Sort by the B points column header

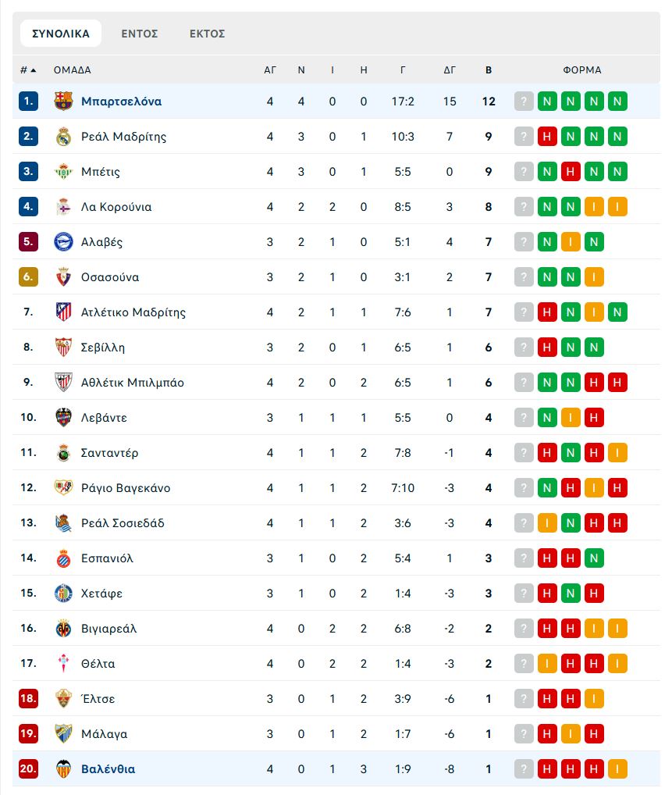pyautogui.click(x=489, y=70)
